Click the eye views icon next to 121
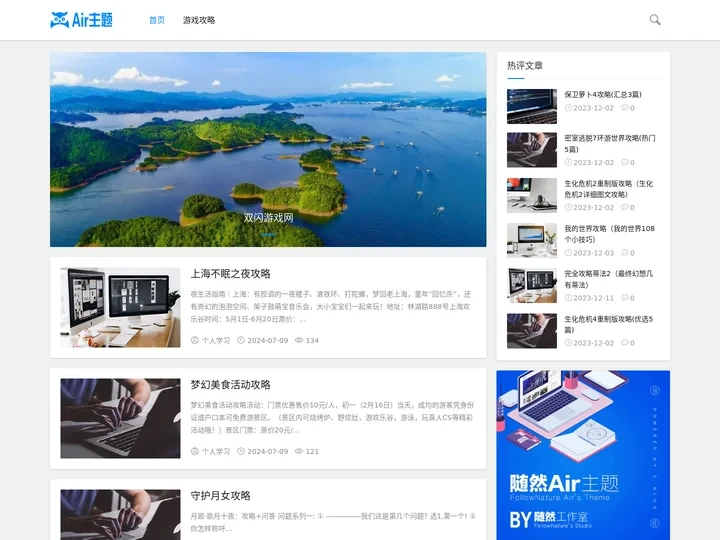 click(x=299, y=451)
